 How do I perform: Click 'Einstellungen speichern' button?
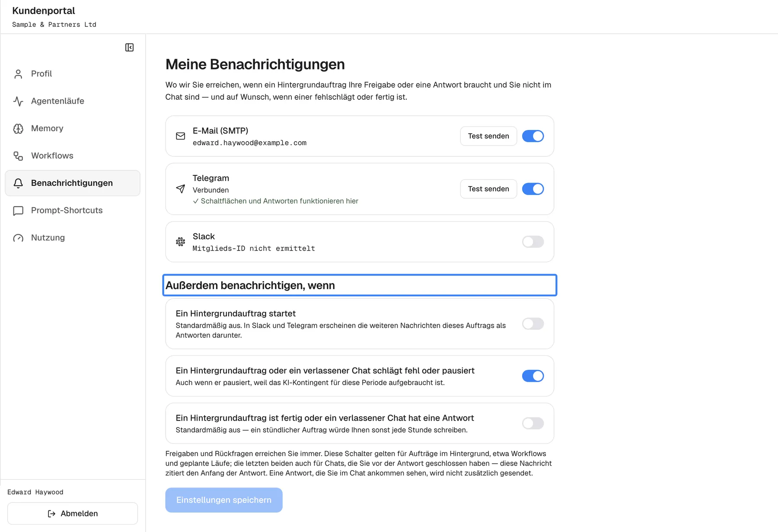224,500
